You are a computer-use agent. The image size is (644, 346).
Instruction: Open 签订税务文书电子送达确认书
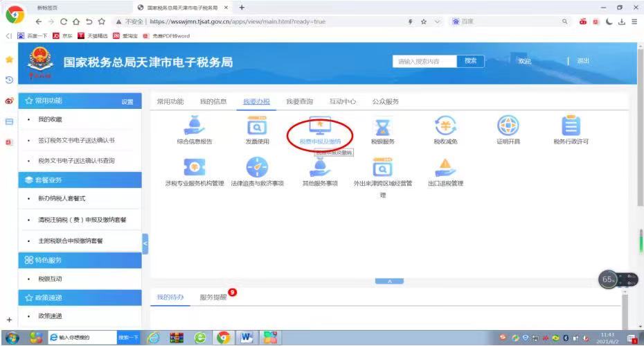tap(76, 140)
